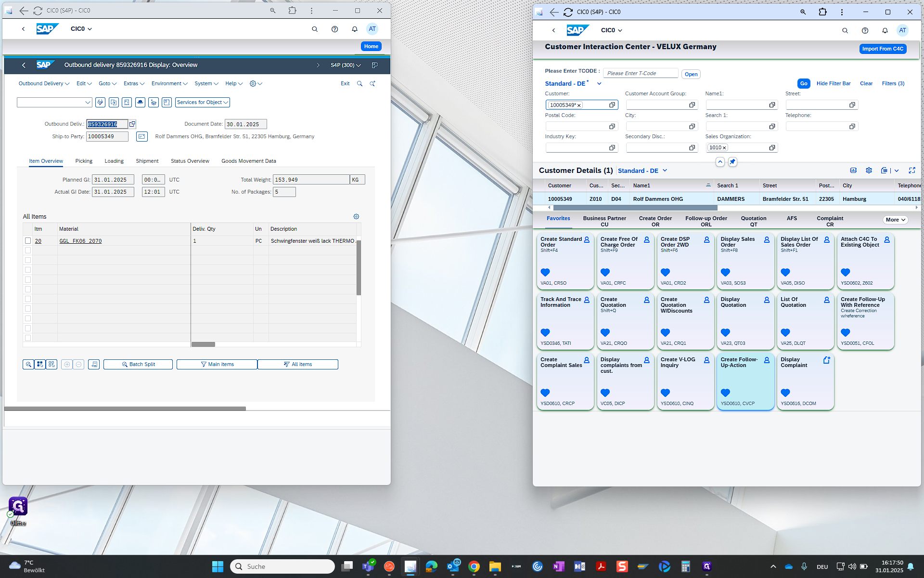Expand the Goto menu
The width and height of the screenshot is (924, 578).
pos(107,84)
